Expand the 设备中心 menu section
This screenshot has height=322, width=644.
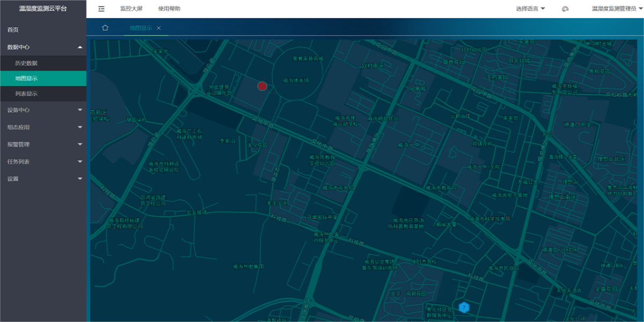point(43,110)
